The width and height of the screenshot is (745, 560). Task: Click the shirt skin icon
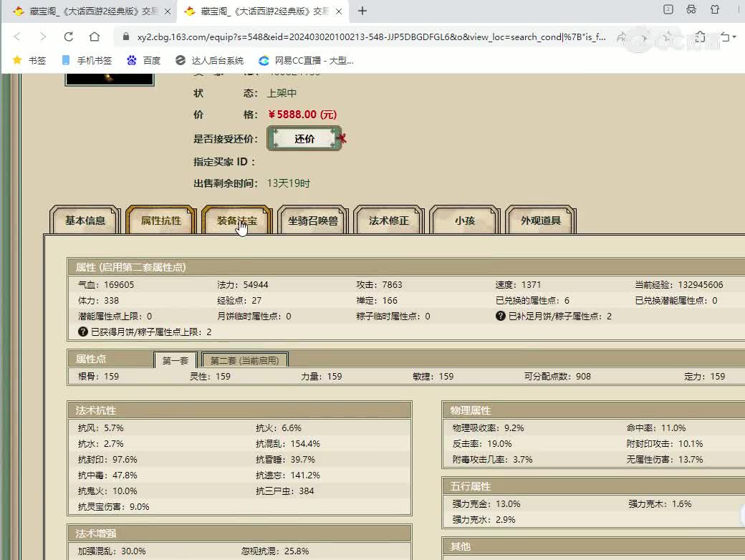pyautogui.click(x=715, y=9)
